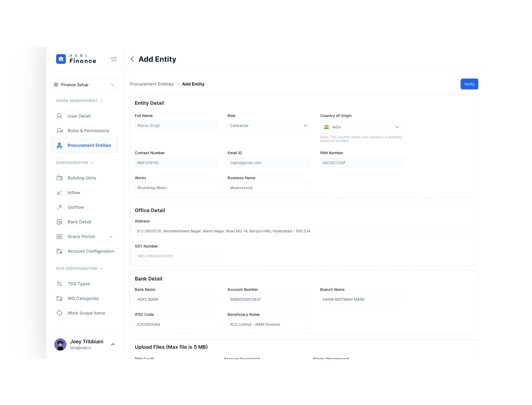The width and height of the screenshot is (532, 405).
Task: Click the India flag icon
Action: (326, 127)
